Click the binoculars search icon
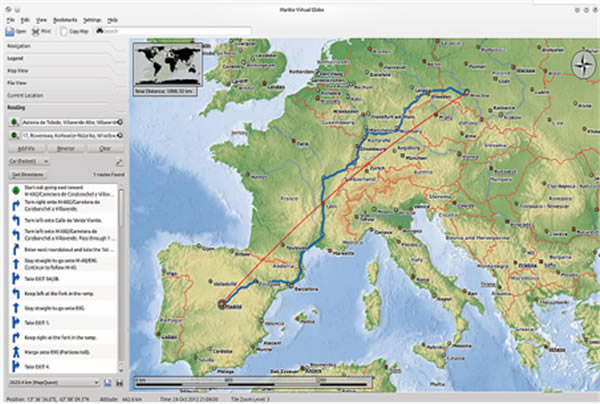Viewport: 600px width, 404px height. point(100,31)
